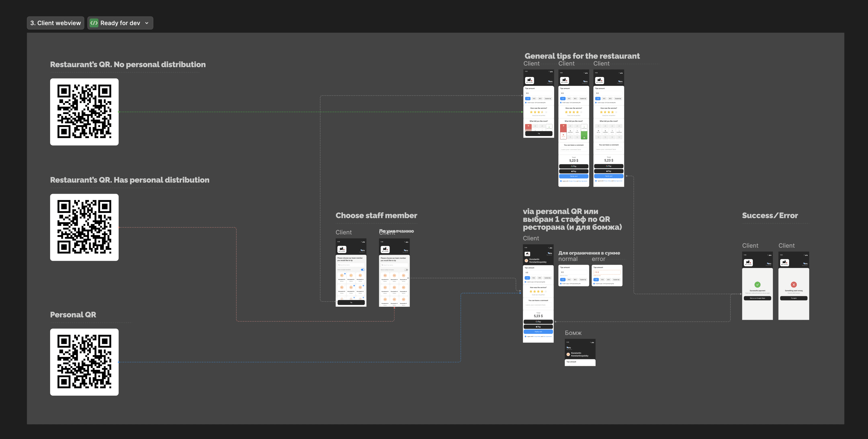
Task: Uncheck the processing fee checkbox in the error tips card
Action: point(594,284)
